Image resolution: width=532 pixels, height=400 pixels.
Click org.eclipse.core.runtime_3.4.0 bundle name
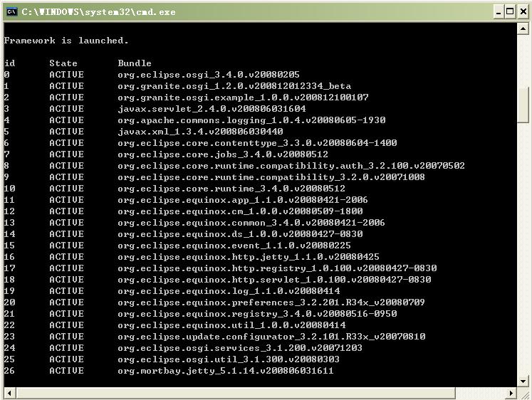tap(231, 189)
